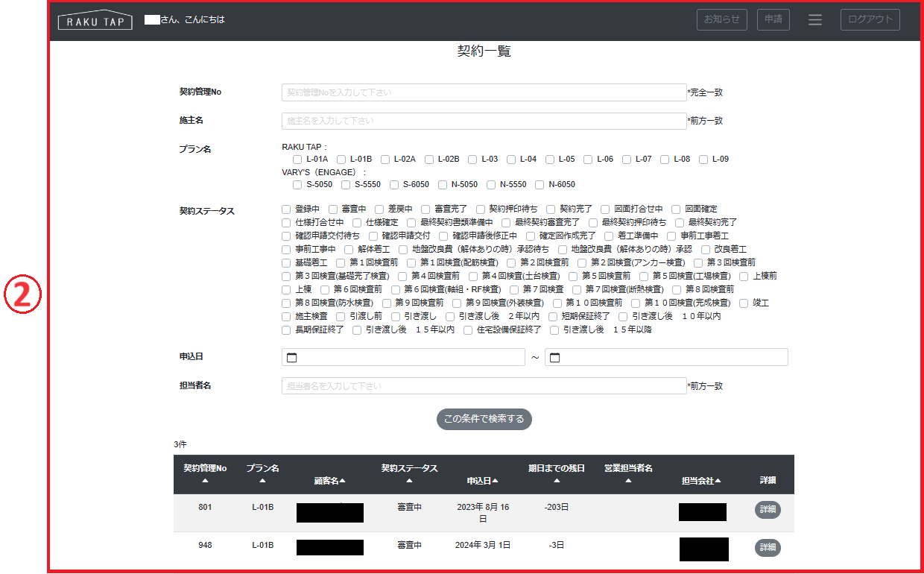Enable the N-6050 plan checkbox

539,185
